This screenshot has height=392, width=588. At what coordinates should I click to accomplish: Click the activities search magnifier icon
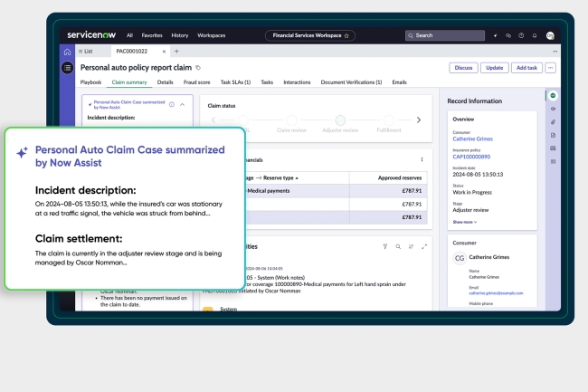398,245
